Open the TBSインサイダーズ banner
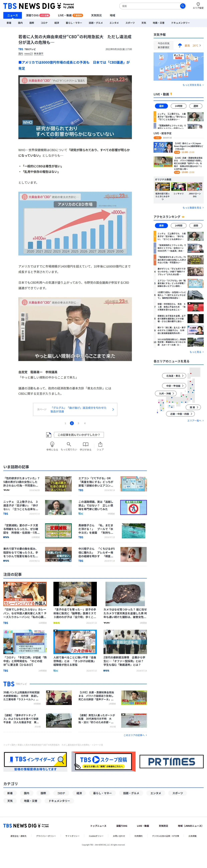The height and width of the screenshot is (868, 207). pyautogui.click(x=35, y=761)
